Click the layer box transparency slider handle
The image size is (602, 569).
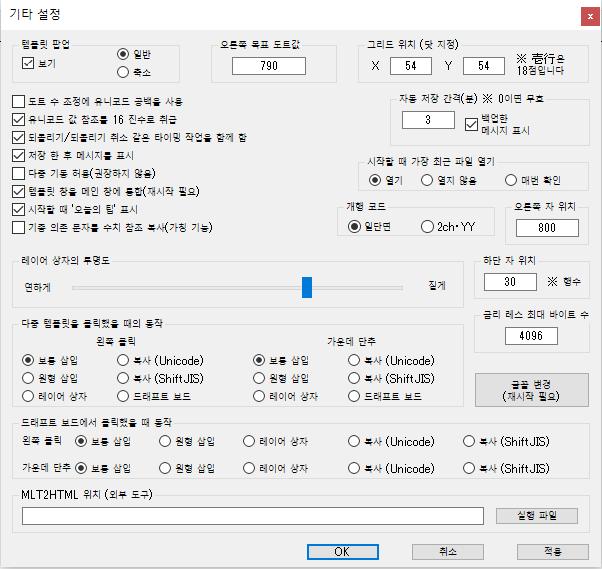(307, 287)
